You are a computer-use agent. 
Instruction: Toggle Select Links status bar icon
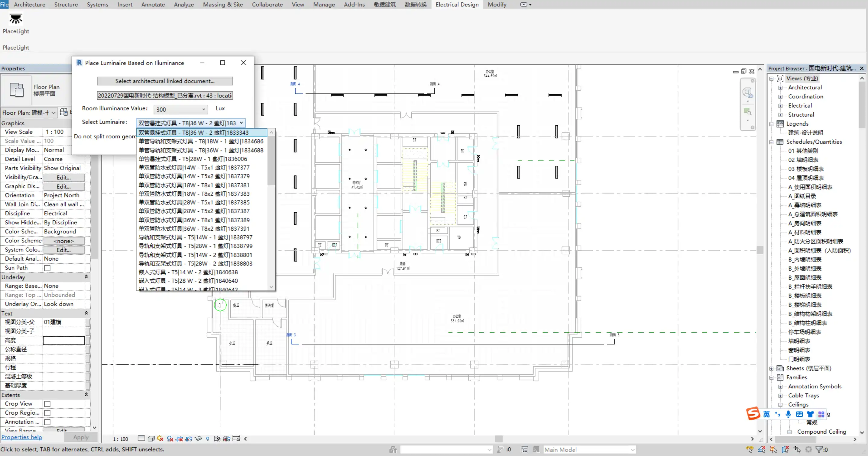tap(750, 449)
